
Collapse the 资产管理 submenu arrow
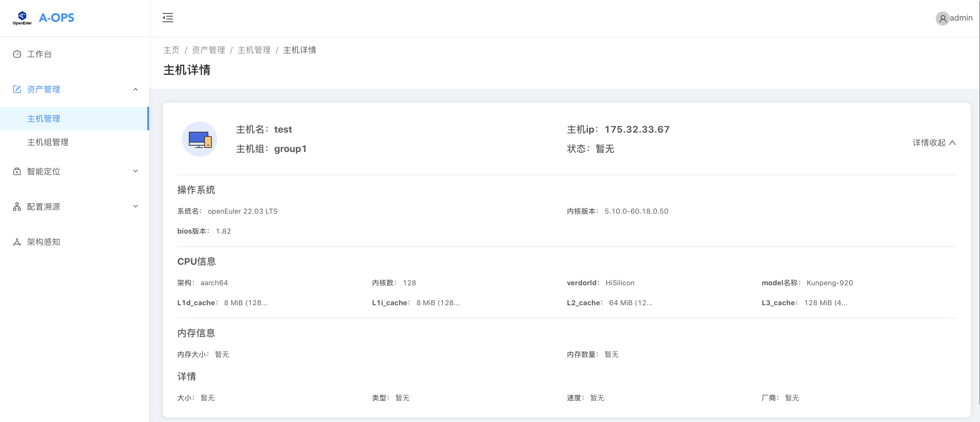point(136,89)
